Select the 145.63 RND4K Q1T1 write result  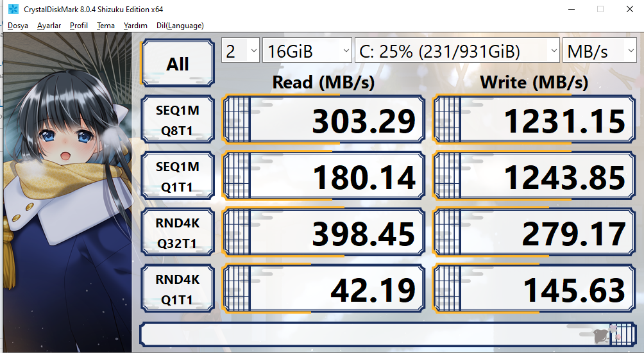pos(534,289)
